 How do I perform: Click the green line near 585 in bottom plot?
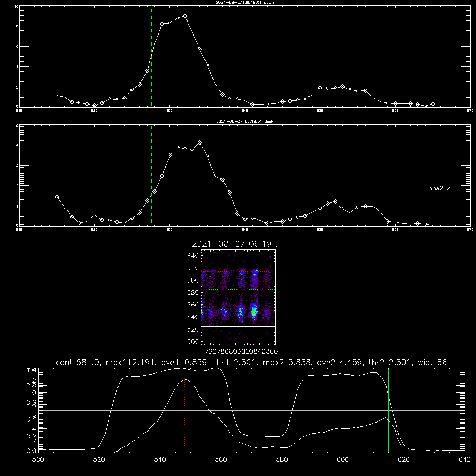pos(296,410)
